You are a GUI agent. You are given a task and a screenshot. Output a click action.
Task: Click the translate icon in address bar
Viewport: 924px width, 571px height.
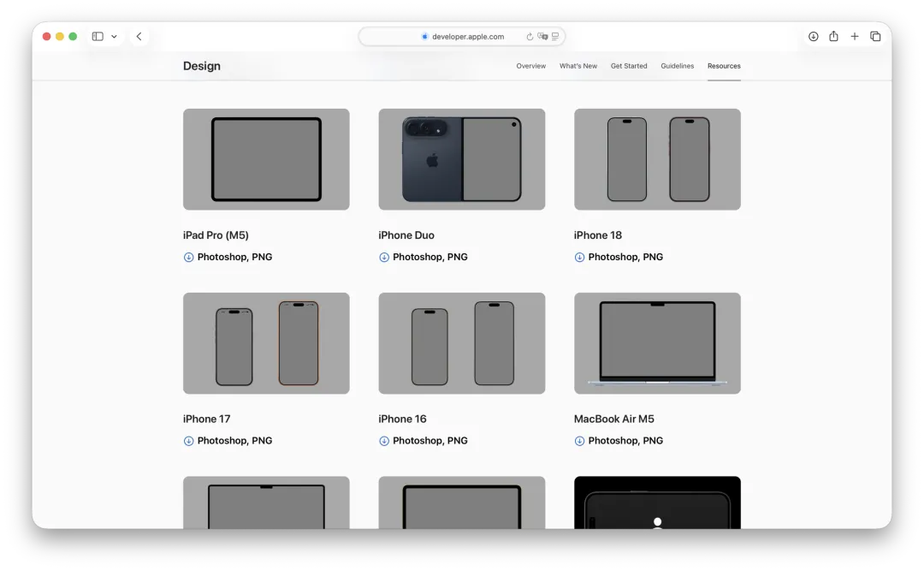coord(542,37)
